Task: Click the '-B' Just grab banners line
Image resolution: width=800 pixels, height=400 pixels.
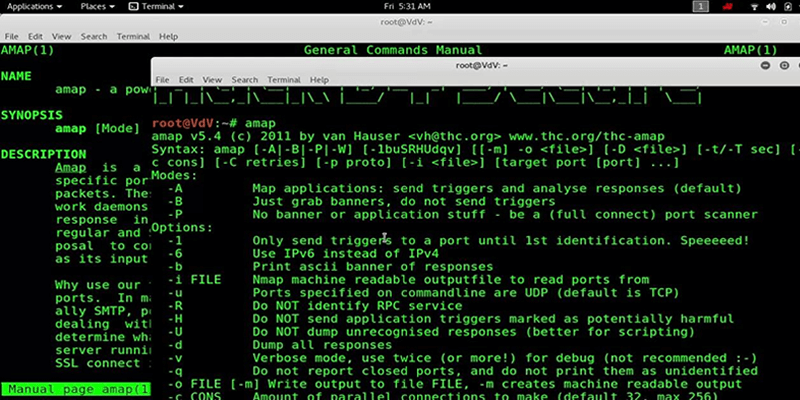Action: point(362,201)
